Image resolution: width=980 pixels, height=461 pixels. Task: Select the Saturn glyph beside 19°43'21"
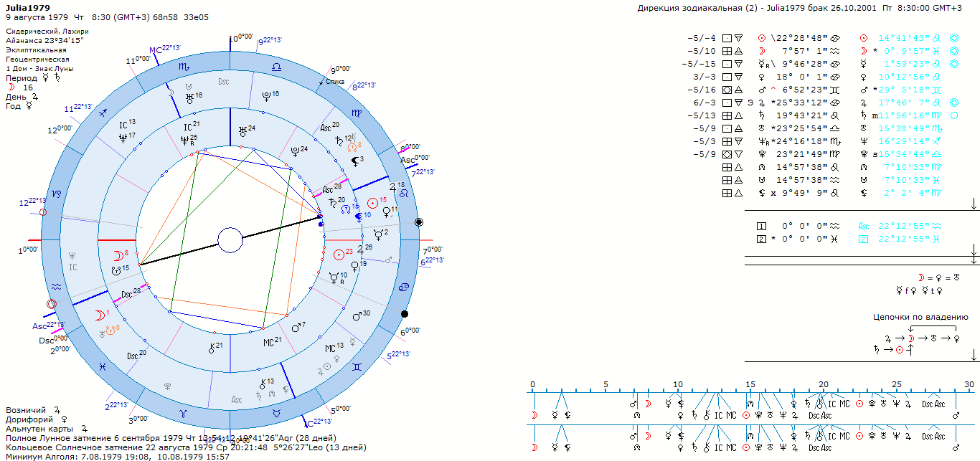[762, 115]
